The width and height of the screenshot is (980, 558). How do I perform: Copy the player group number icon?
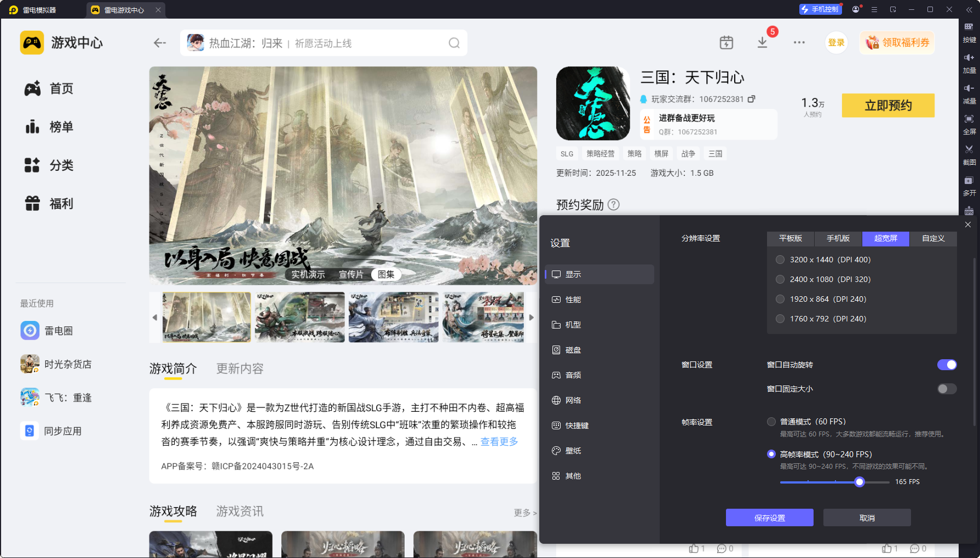[x=752, y=99]
